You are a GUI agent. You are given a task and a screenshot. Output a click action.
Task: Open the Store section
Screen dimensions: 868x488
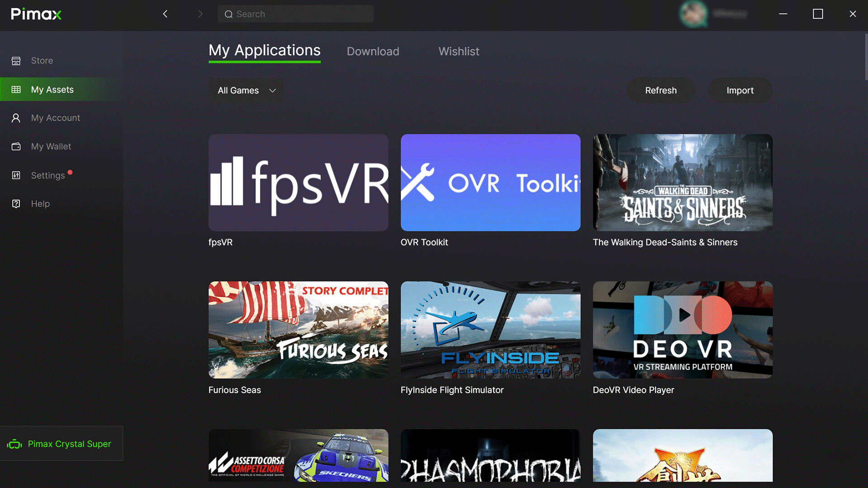(x=41, y=60)
